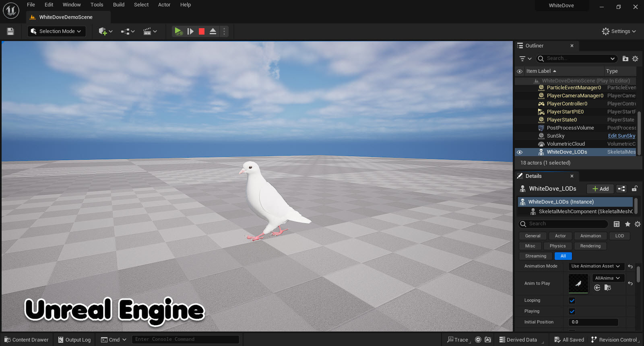This screenshot has height=346, width=644.
Task: Toggle the Details panel lock icon
Action: pos(635,189)
